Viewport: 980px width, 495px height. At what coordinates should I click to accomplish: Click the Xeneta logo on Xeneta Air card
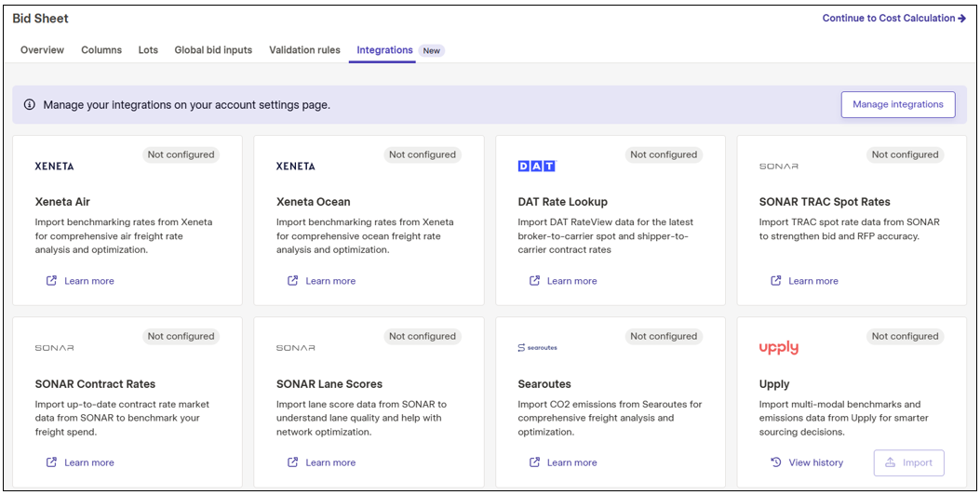[x=54, y=167]
